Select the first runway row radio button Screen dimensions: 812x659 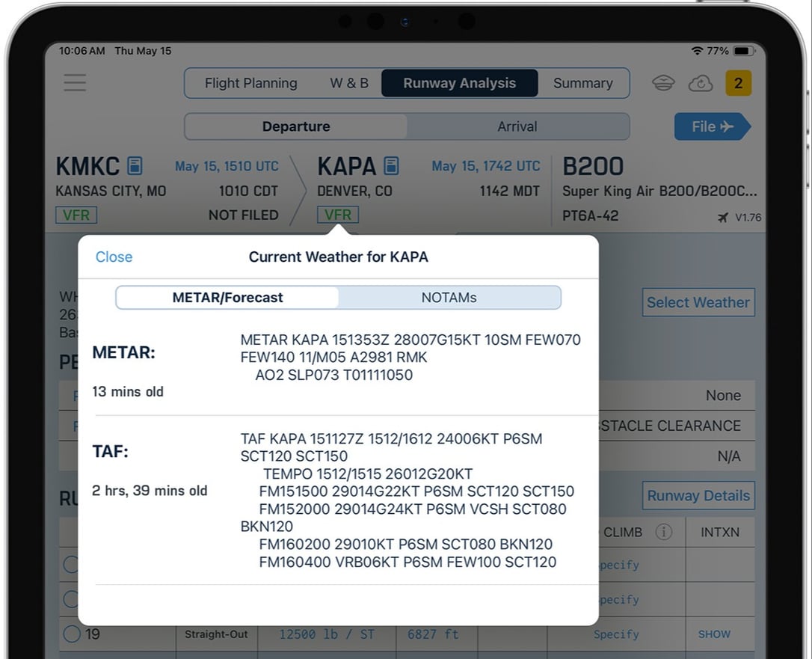click(x=70, y=565)
